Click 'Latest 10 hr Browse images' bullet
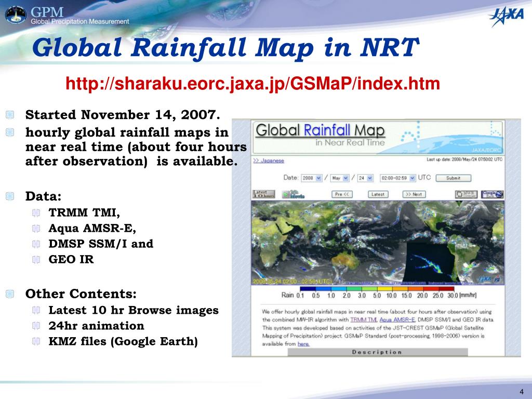 point(134,310)
